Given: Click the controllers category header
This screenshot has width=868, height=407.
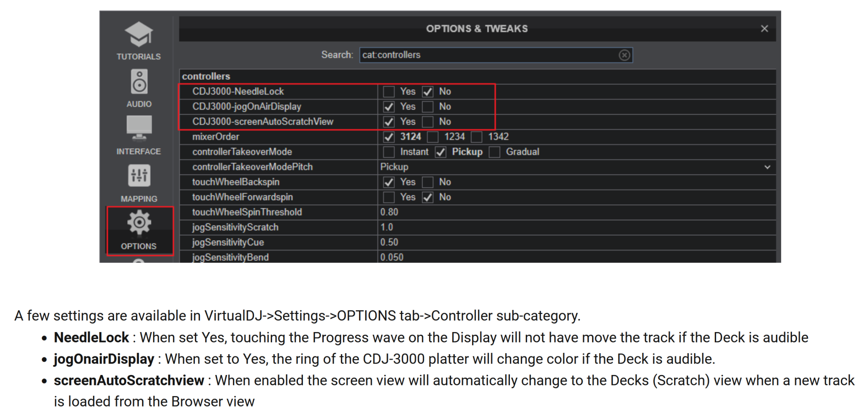Looking at the screenshot, I should pyautogui.click(x=206, y=76).
